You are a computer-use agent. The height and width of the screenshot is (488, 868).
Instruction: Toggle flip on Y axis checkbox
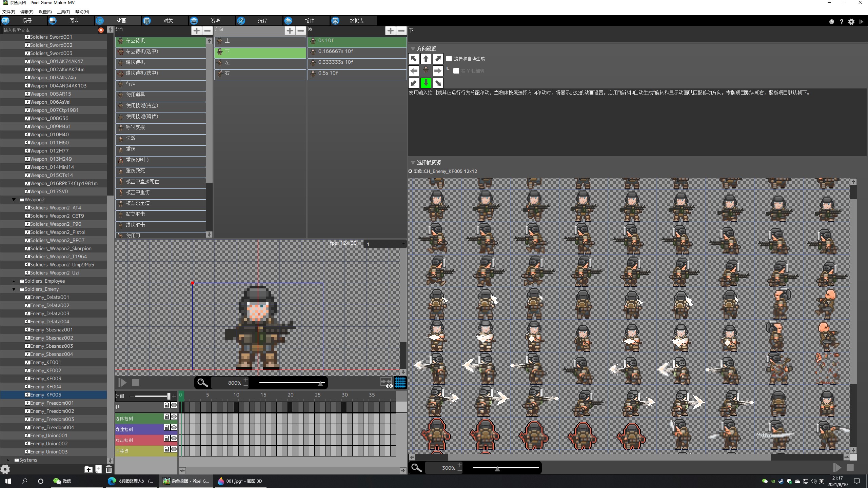pyautogui.click(x=456, y=71)
